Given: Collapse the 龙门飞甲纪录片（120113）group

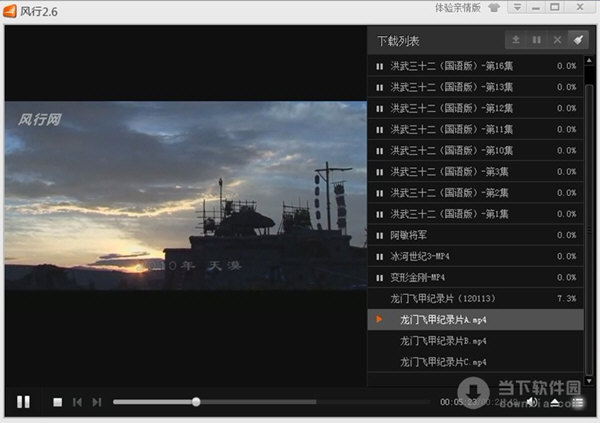Looking at the screenshot, I should coord(475,298).
